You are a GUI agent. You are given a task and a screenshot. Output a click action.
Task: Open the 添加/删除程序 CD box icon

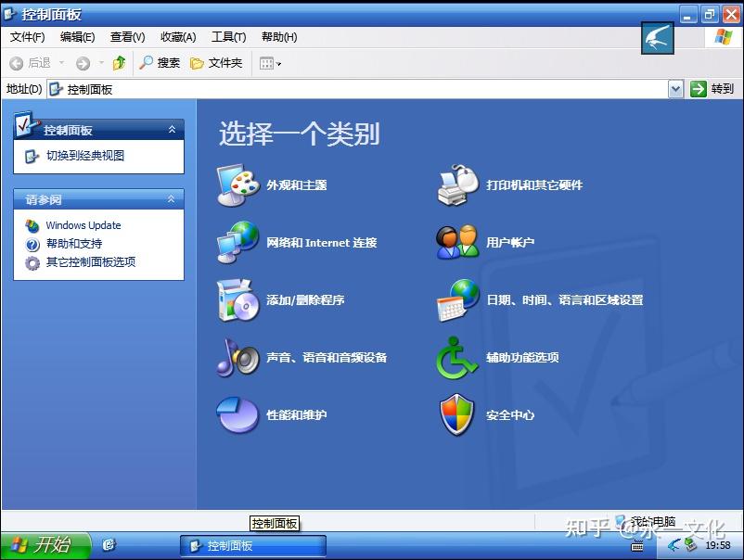coord(237,300)
